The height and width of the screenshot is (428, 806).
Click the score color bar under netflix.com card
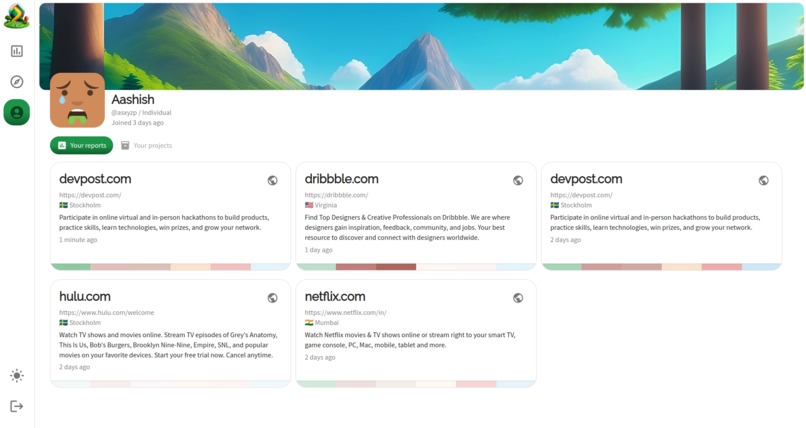coord(416,384)
